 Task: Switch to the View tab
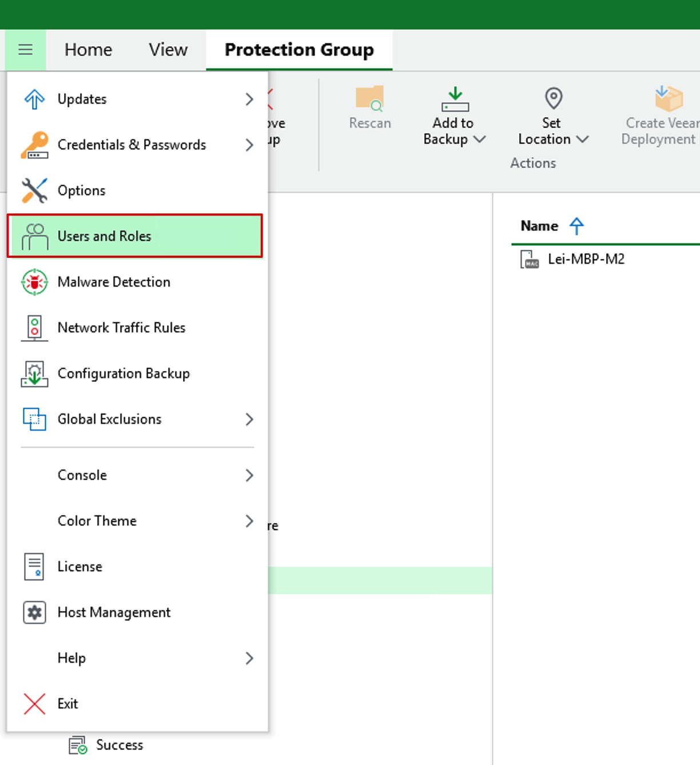point(168,50)
